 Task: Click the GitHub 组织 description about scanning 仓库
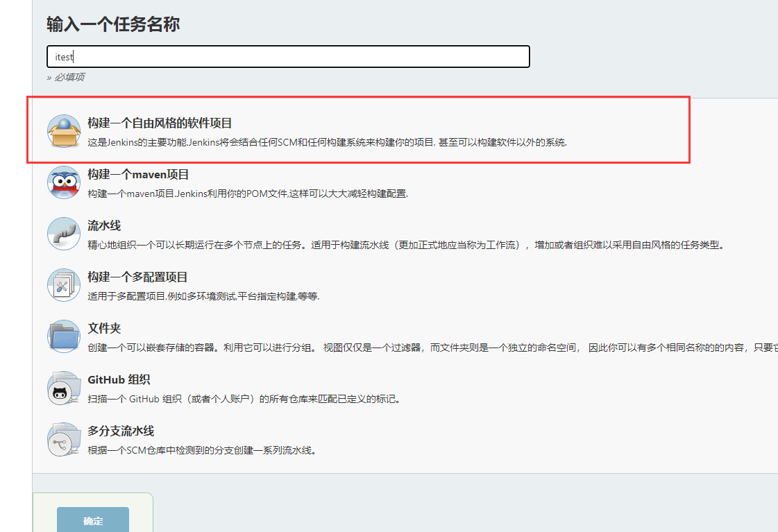244,399
